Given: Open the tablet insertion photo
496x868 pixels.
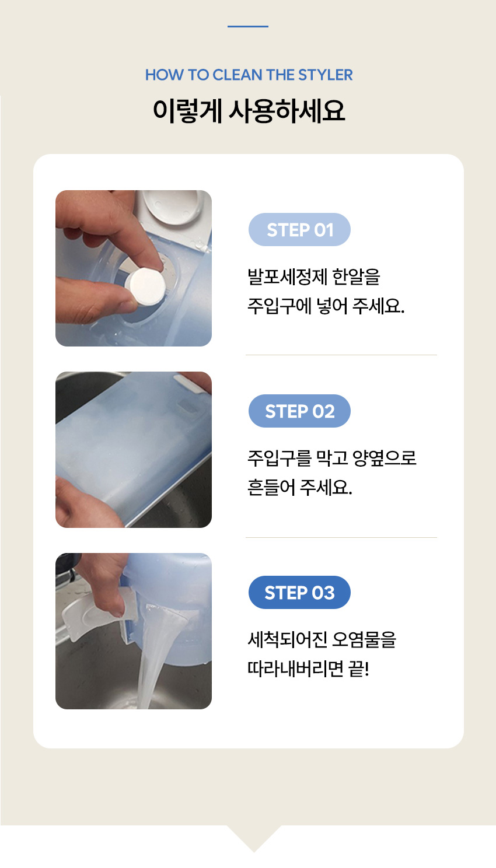Looking at the screenshot, I should [134, 268].
